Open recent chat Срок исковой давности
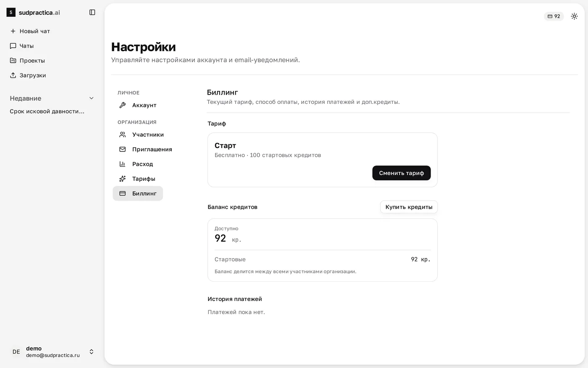 tap(47, 111)
